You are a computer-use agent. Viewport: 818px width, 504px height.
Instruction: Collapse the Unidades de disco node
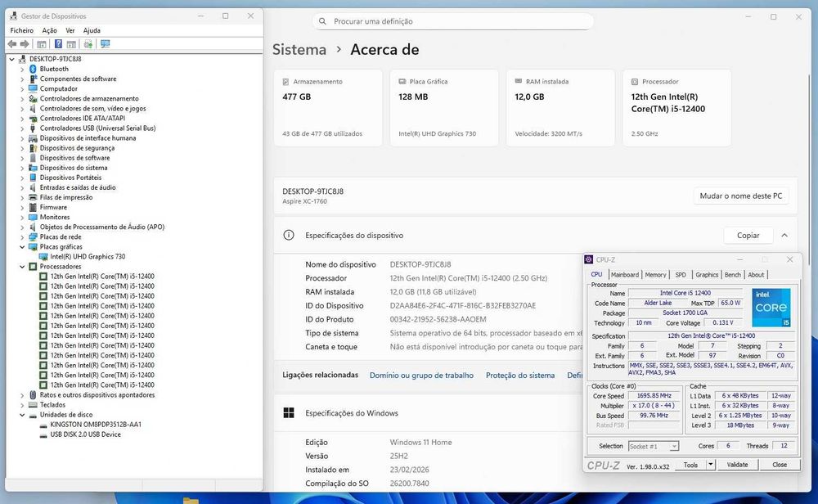(22, 415)
